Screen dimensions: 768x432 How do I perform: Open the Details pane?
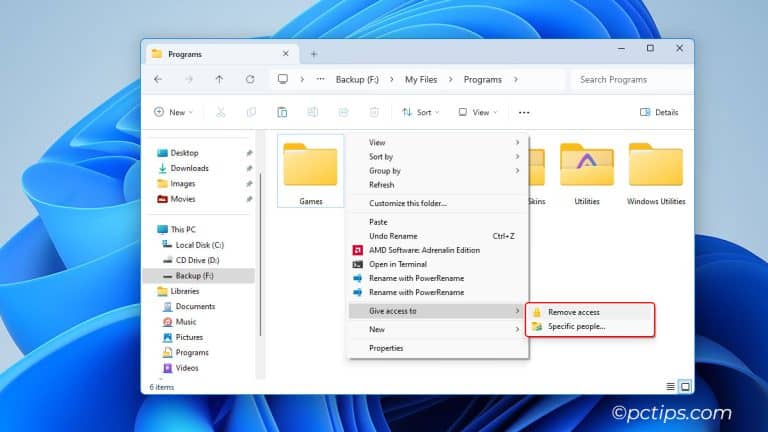659,113
